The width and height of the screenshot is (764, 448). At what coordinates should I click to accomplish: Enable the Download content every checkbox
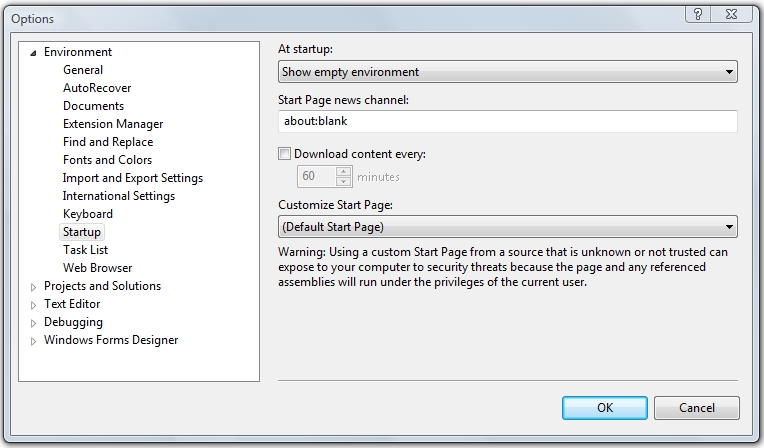[285, 154]
